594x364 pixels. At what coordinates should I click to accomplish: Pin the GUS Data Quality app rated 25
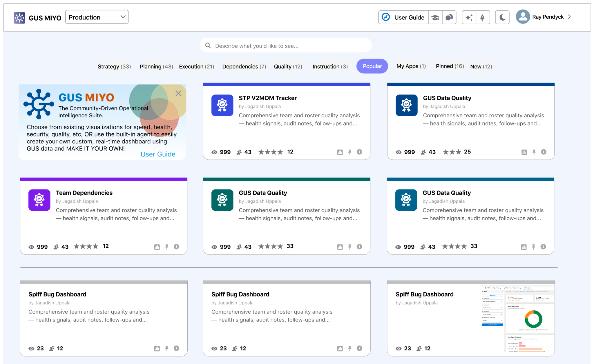coord(534,152)
